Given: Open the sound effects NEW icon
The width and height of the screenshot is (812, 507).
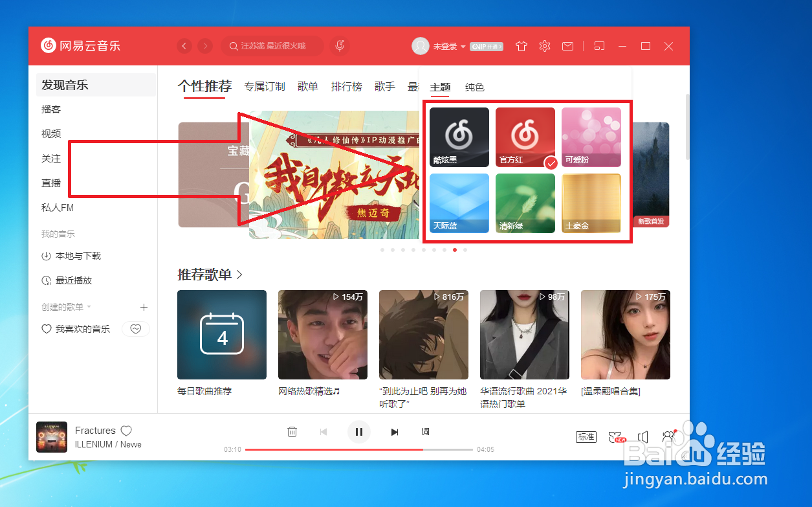Looking at the screenshot, I should click(617, 437).
